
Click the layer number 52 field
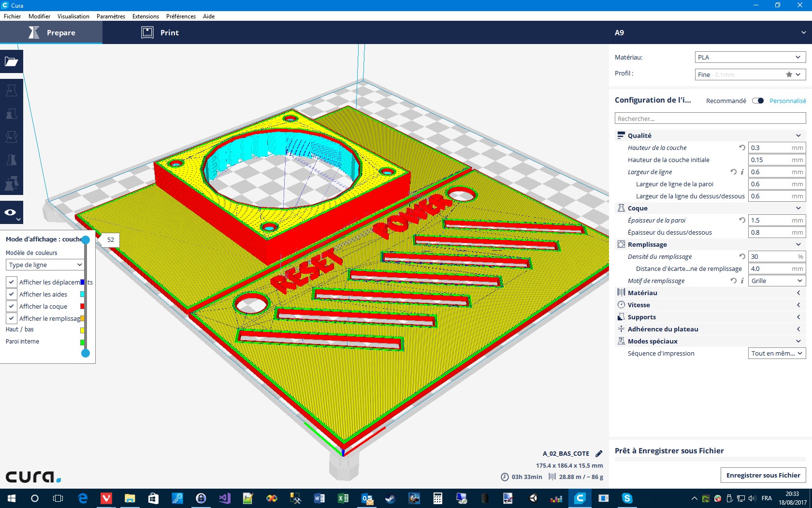[111, 239]
